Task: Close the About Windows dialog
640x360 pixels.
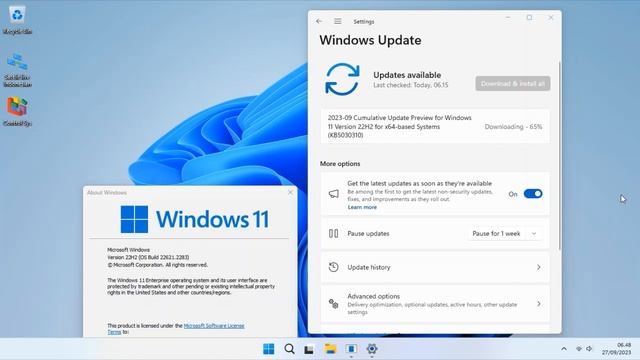Action: [x=290, y=192]
